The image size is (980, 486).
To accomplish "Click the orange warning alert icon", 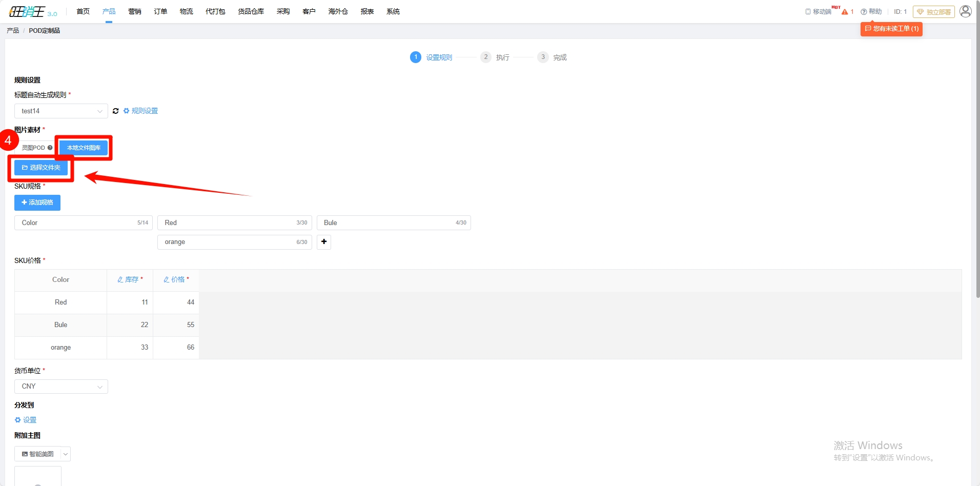I will tap(845, 12).
